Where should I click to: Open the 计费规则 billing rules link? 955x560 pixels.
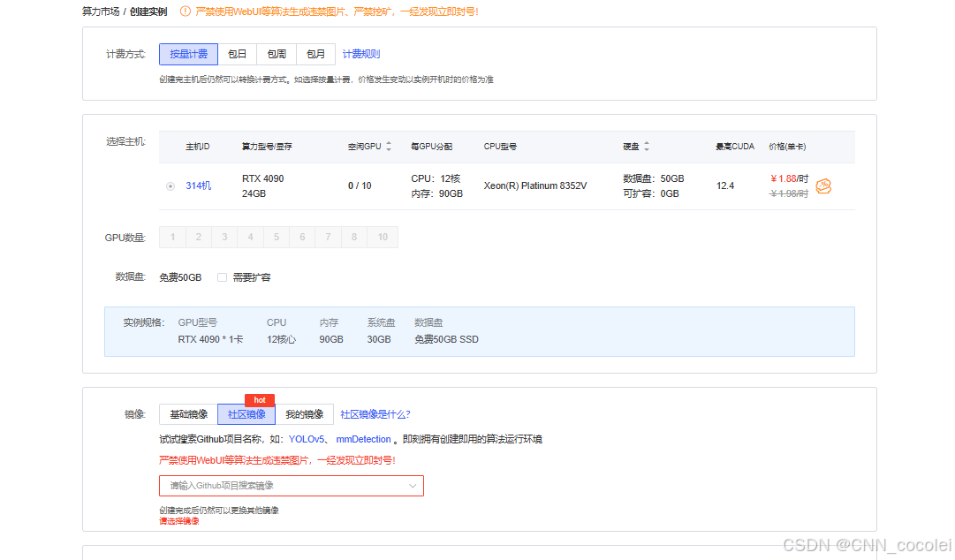tap(360, 54)
